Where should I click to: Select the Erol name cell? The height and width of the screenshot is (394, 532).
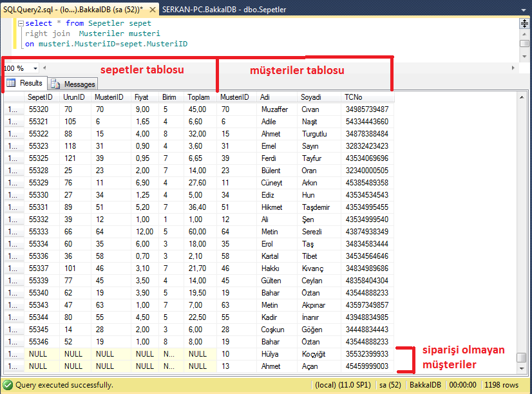point(277,244)
